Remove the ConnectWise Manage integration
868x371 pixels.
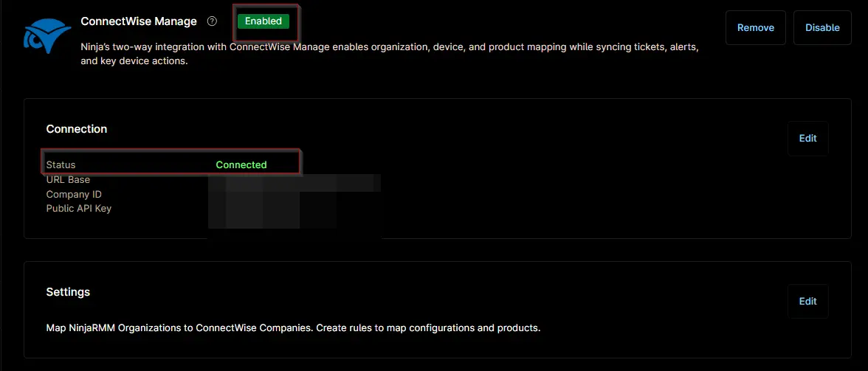pyautogui.click(x=756, y=27)
